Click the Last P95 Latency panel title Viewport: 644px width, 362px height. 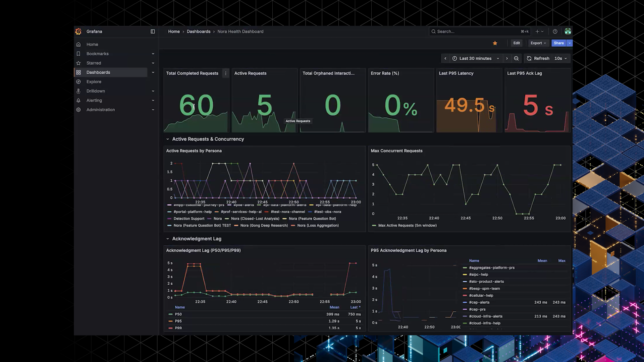tap(456, 73)
